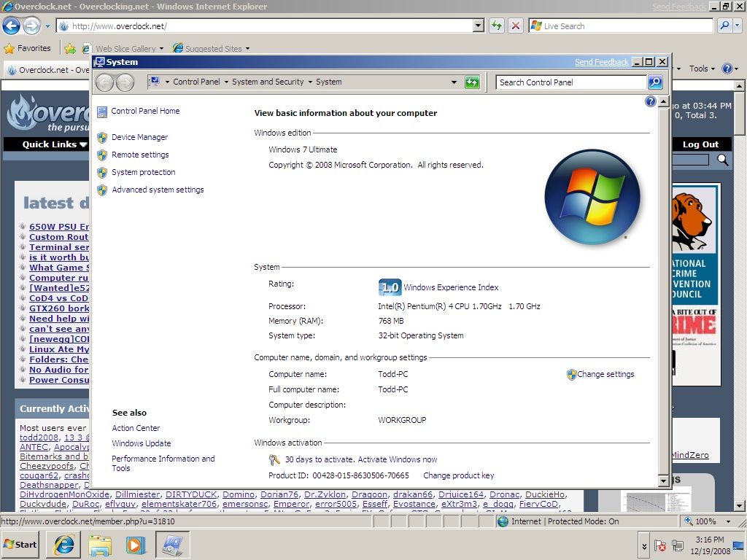The image size is (747, 560).
Task: Click the 100% zoom control in the status bar
Action: pyautogui.click(x=705, y=521)
